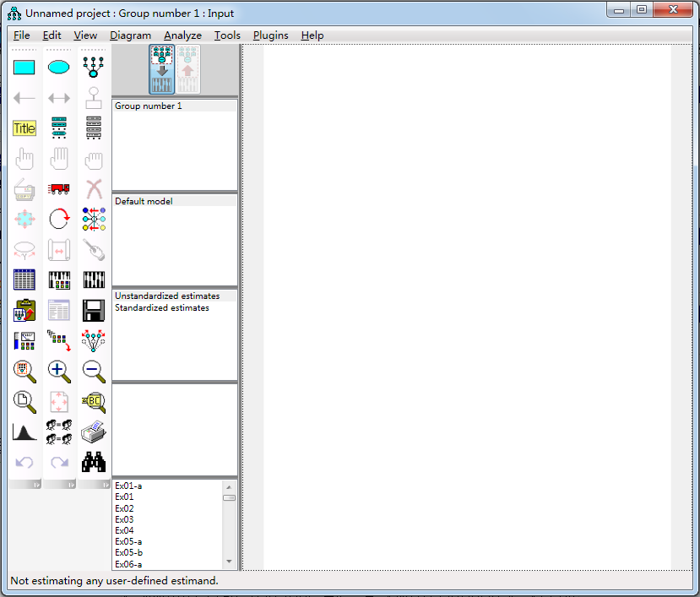Select Standardized estimates option
Image resolution: width=700 pixels, height=597 pixels.
(x=162, y=308)
